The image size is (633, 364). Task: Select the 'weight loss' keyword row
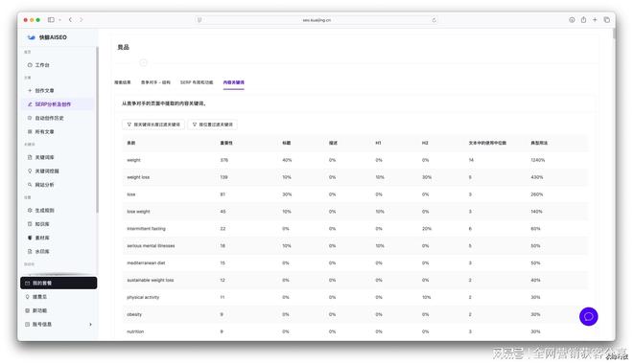click(355, 177)
